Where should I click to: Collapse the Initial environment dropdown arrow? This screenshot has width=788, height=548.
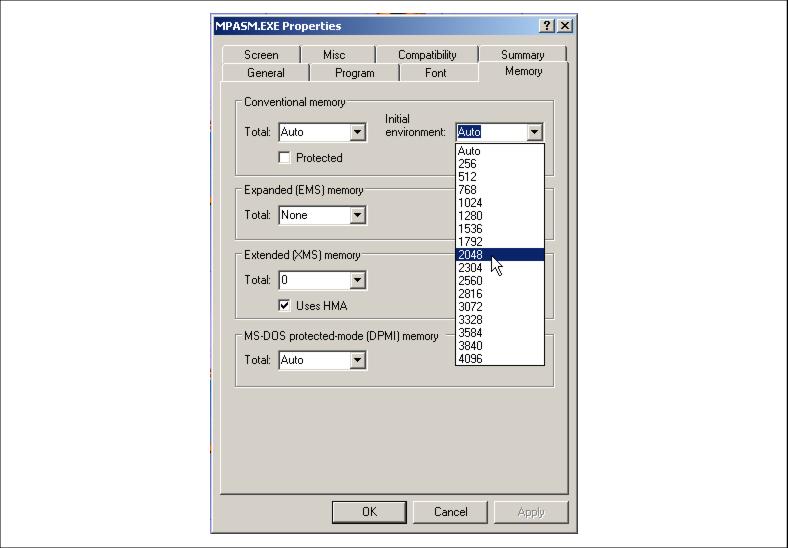[x=534, y=132]
